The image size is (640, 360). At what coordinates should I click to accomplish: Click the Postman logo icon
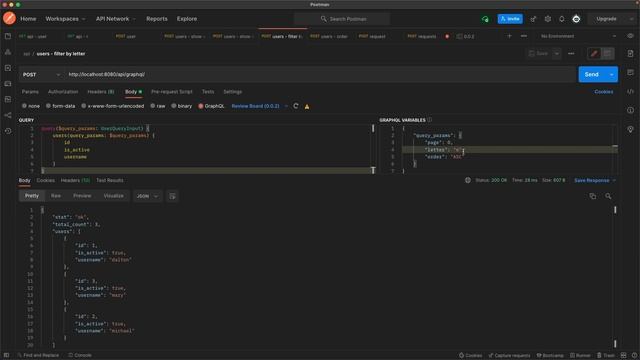coord(9,18)
